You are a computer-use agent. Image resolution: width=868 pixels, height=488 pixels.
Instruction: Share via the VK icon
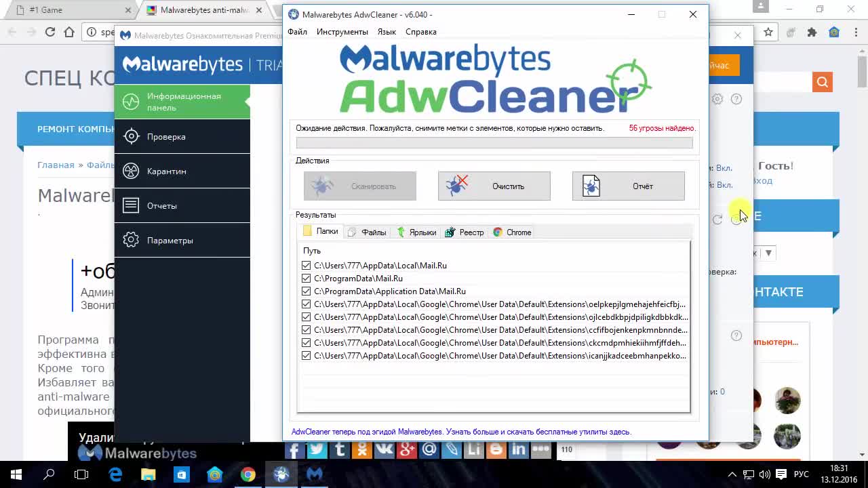pos(384,449)
